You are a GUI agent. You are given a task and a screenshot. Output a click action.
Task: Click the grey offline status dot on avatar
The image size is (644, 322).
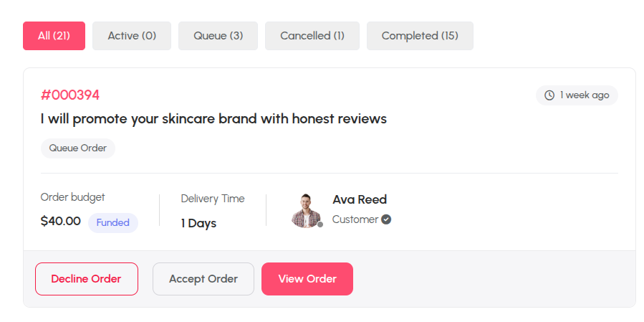point(320,224)
